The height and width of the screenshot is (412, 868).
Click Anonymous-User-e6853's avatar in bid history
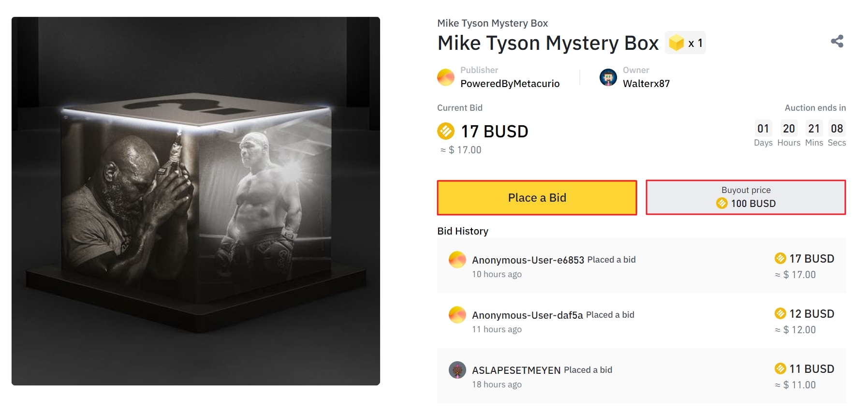(x=457, y=260)
